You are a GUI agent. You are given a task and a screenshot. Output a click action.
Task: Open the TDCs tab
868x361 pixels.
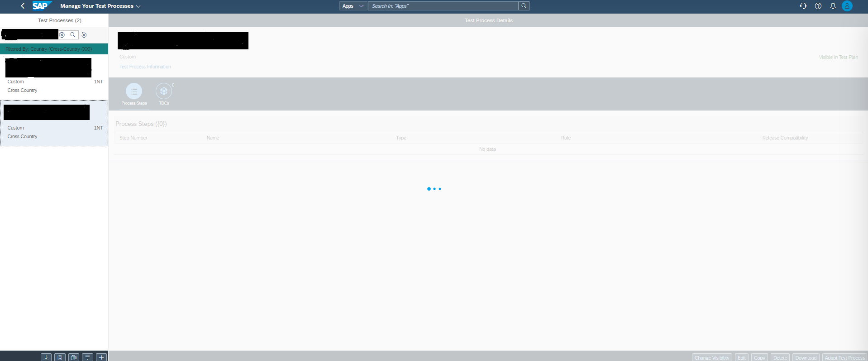point(164,94)
